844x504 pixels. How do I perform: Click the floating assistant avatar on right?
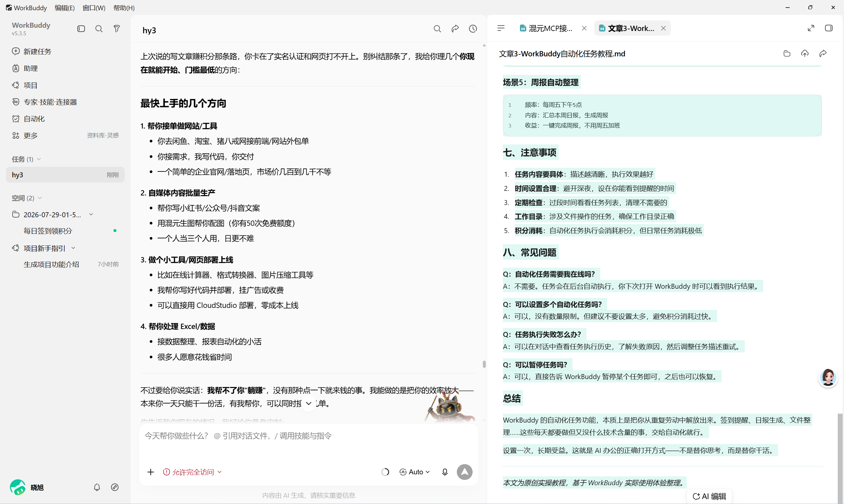pyautogui.click(x=828, y=377)
